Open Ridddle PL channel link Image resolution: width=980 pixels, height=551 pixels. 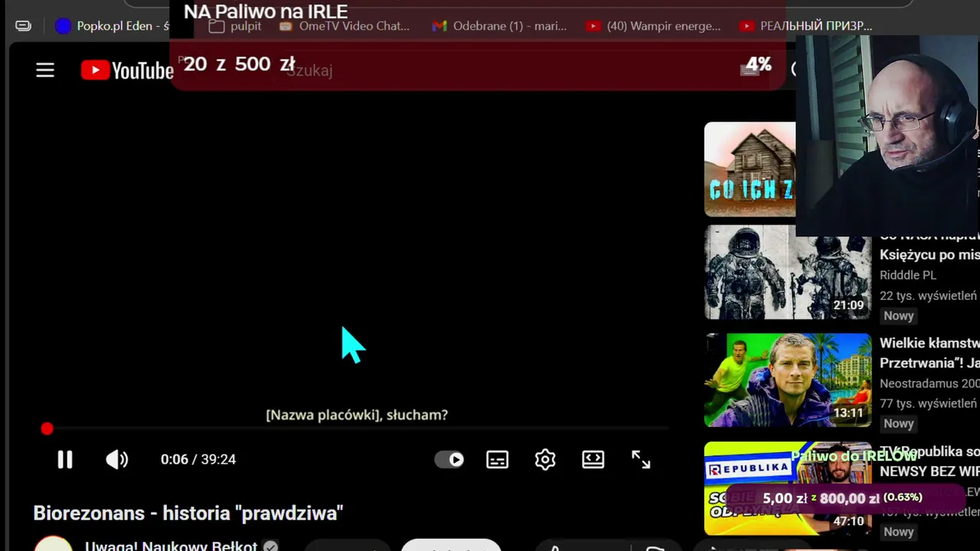tap(908, 275)
